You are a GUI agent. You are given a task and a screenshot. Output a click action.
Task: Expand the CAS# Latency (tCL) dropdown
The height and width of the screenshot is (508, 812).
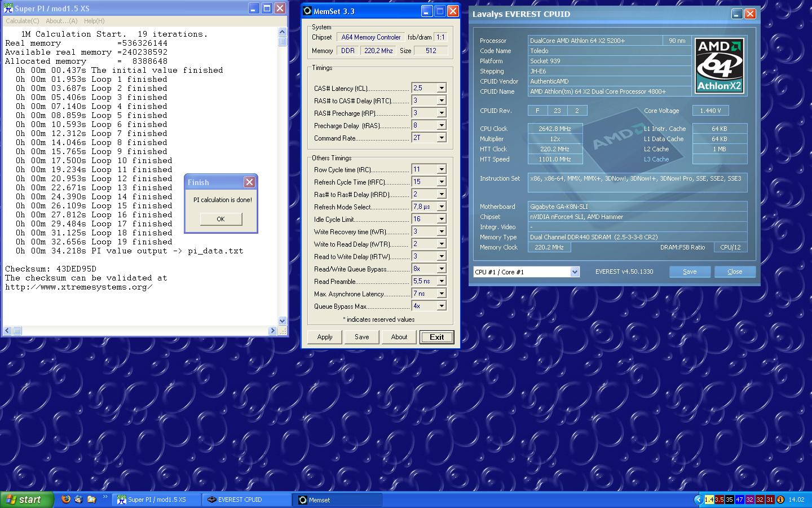point(442,88)
